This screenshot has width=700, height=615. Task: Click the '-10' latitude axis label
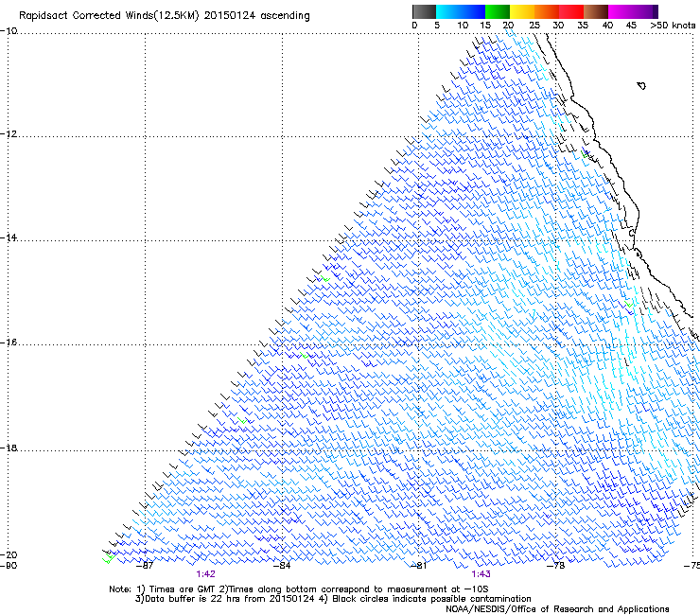pyautogui.click(x=9, y=31)
